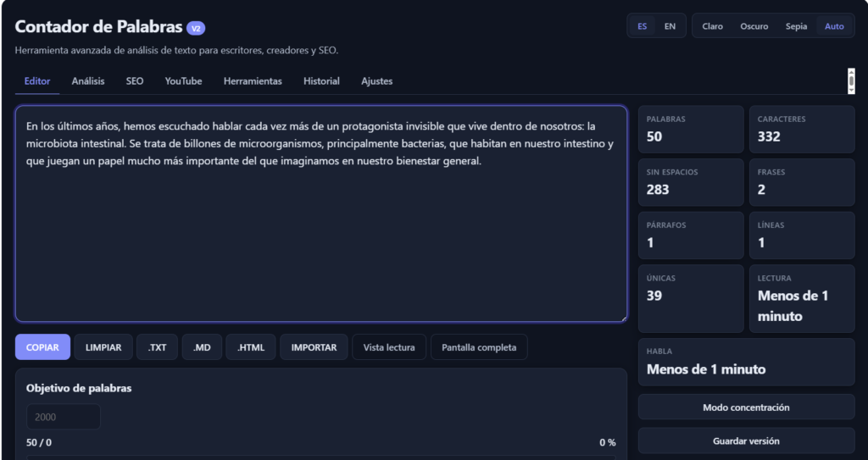Open the Herramientas tab
This screenshot has height=460, width=868.
253,80
